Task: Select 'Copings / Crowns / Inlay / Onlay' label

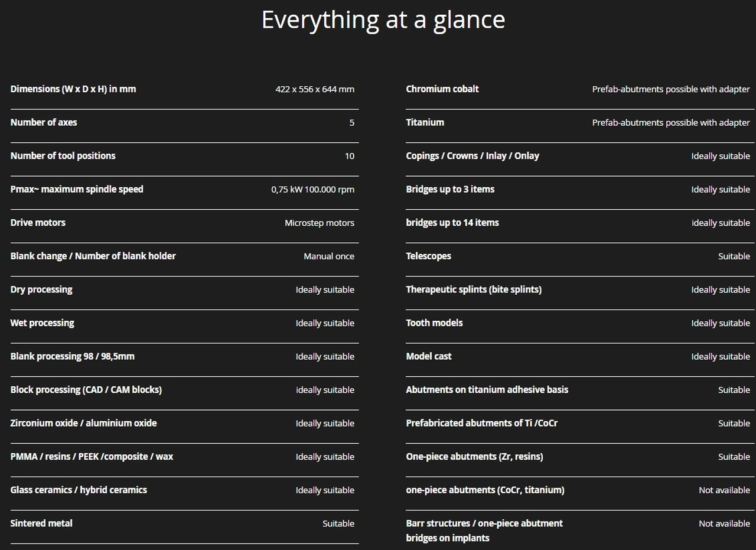Action: click(472, 156)
